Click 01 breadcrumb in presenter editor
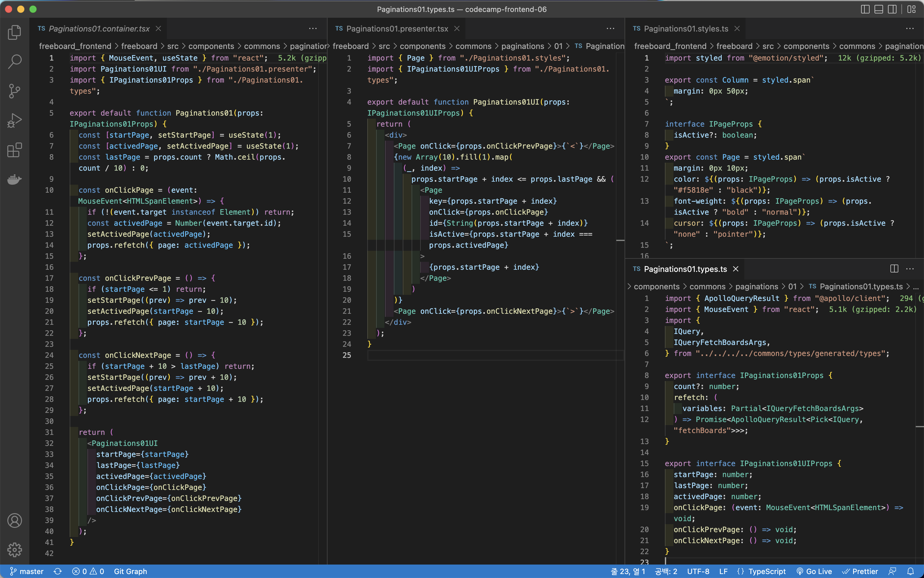This screenshot has height=578, width=924. tap(558, 46)
